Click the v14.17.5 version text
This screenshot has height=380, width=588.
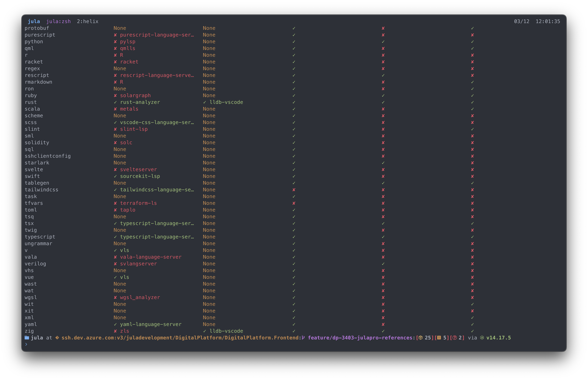click(498, 337)
